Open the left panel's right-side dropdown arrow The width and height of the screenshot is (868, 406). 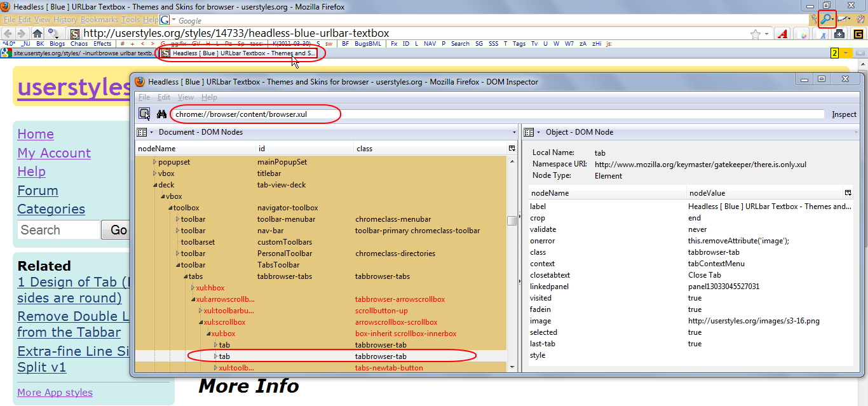point(513,132)
